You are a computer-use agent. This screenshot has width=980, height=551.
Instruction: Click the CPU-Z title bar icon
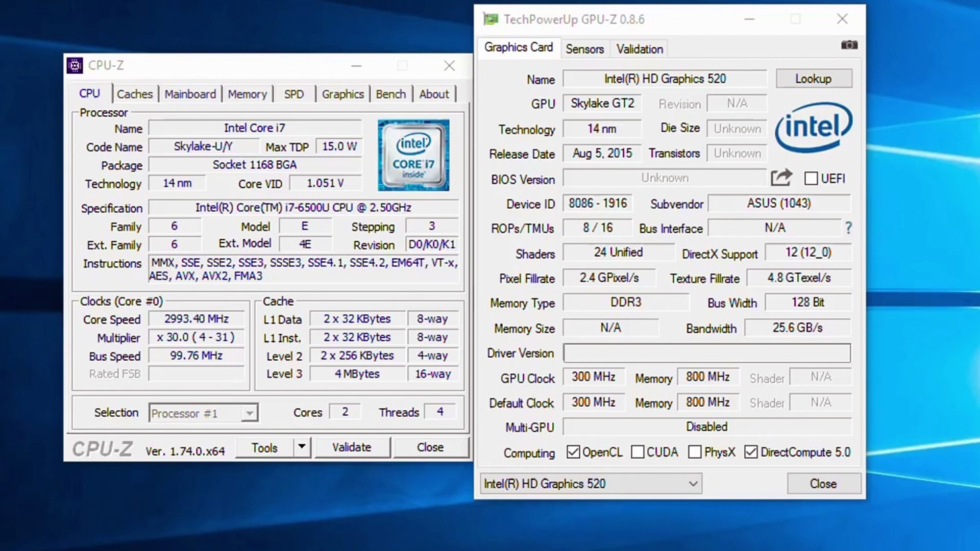tap(75, 65)
